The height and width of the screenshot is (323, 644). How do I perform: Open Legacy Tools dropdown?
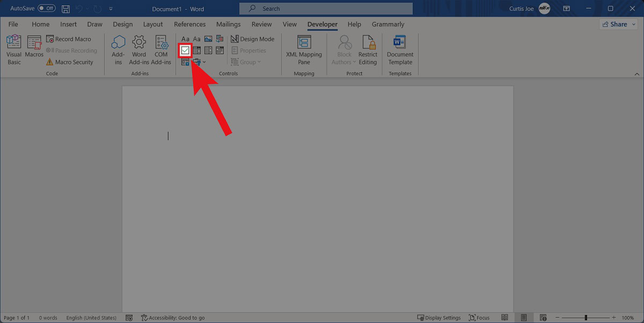[199, 62]
